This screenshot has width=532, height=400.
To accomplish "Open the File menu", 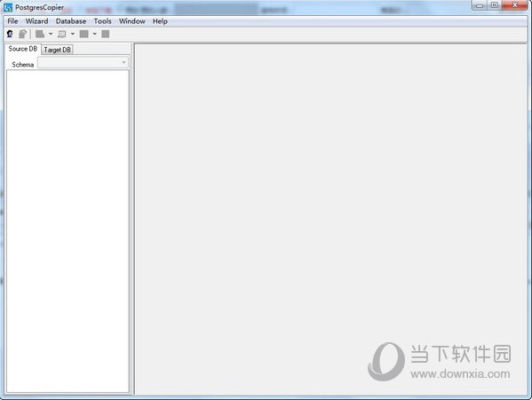I will coord(12,21).
